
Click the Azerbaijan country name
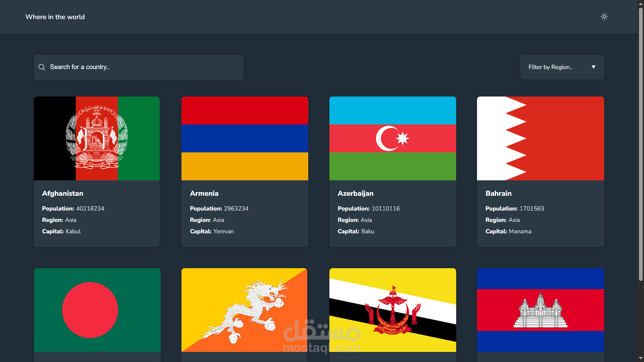pyautogui.click(x=356, y=193)
